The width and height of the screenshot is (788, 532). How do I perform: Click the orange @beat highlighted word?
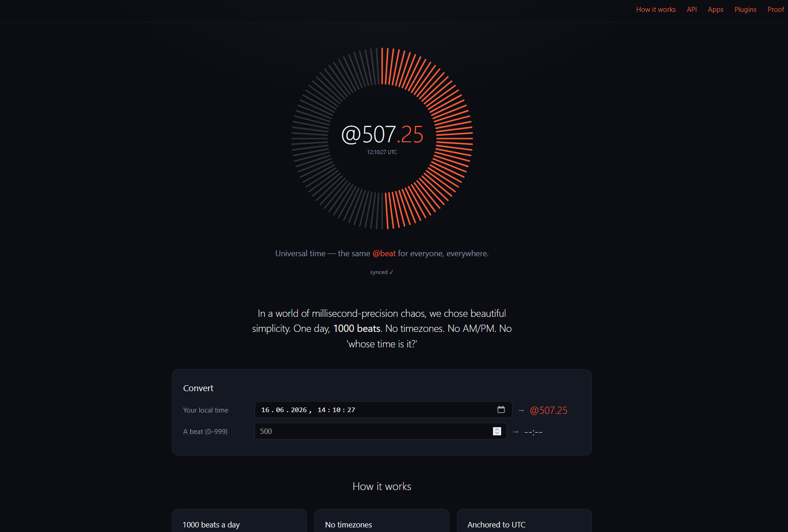[x=384, y=253]
